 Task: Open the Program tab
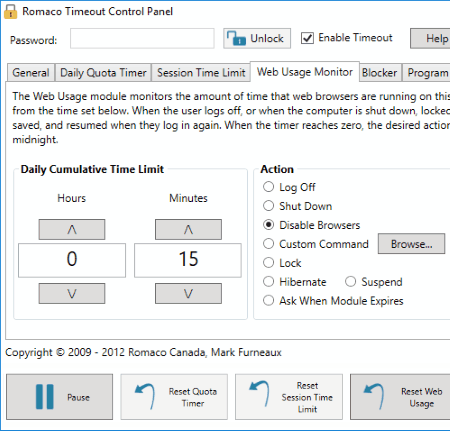point(427,73)
